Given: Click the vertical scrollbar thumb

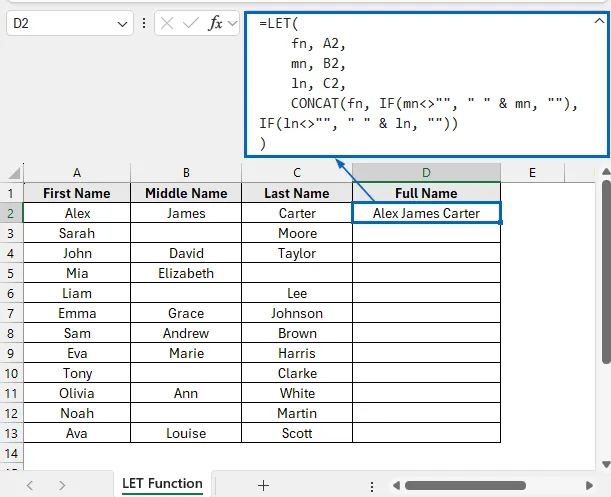Looking at the screenshot, I should point(606,272).
